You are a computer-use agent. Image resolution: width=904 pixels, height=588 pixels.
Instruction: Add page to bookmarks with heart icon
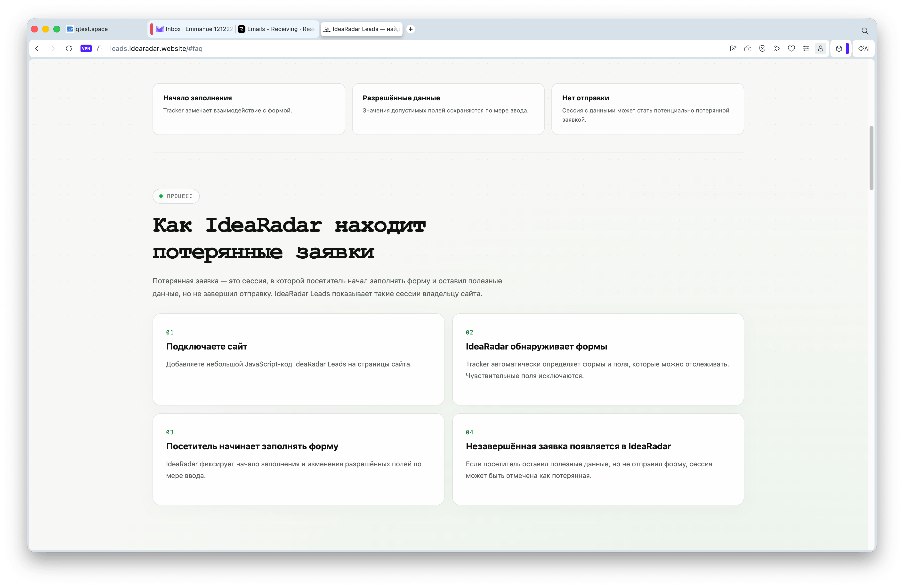click(x=791, y=48)
